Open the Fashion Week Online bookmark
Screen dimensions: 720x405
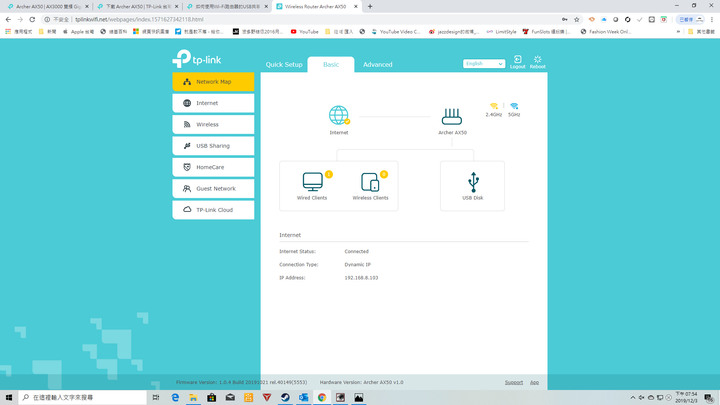605,32
